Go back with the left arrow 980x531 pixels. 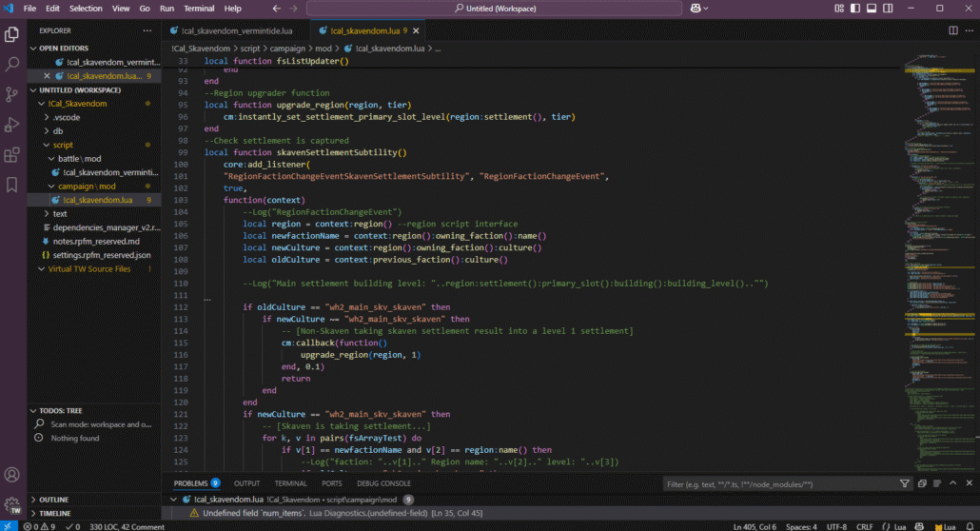point(276,9)
